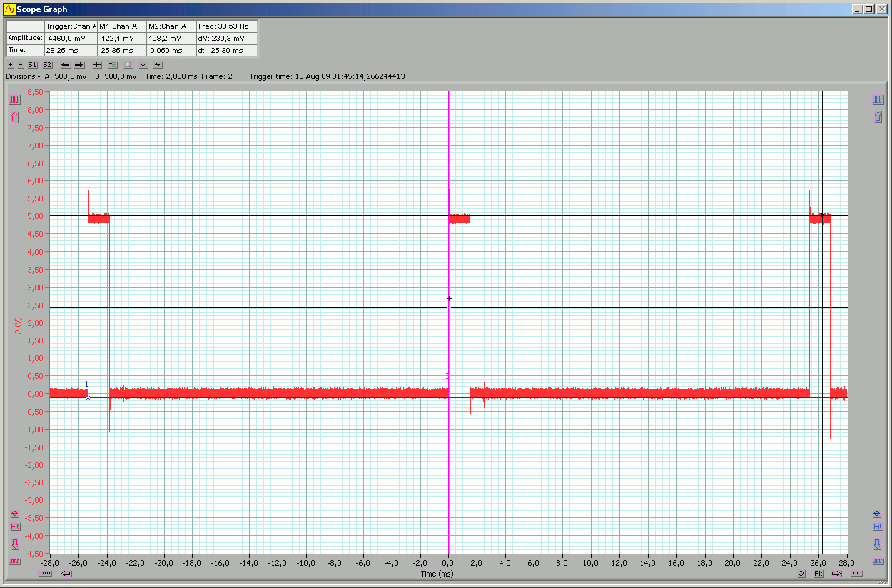Click the gray sphere toolbar icon
The width and height of the screenshot is (892, 588).
coord(128,65)
